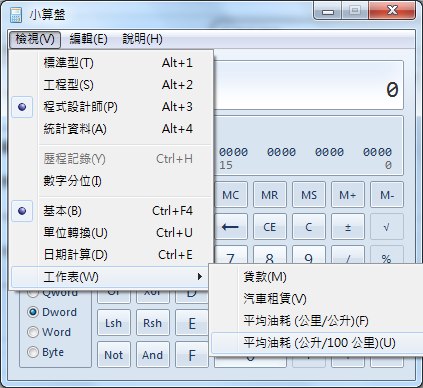
Task: Click the 小算盤 calculator title icon
Action: [x=16, y=15]
